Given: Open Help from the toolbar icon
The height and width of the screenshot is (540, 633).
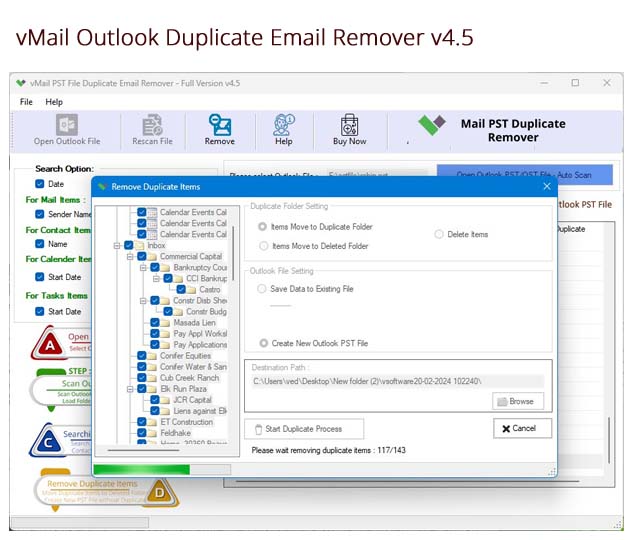Looking at the screenshot, I should pos(284,125).
